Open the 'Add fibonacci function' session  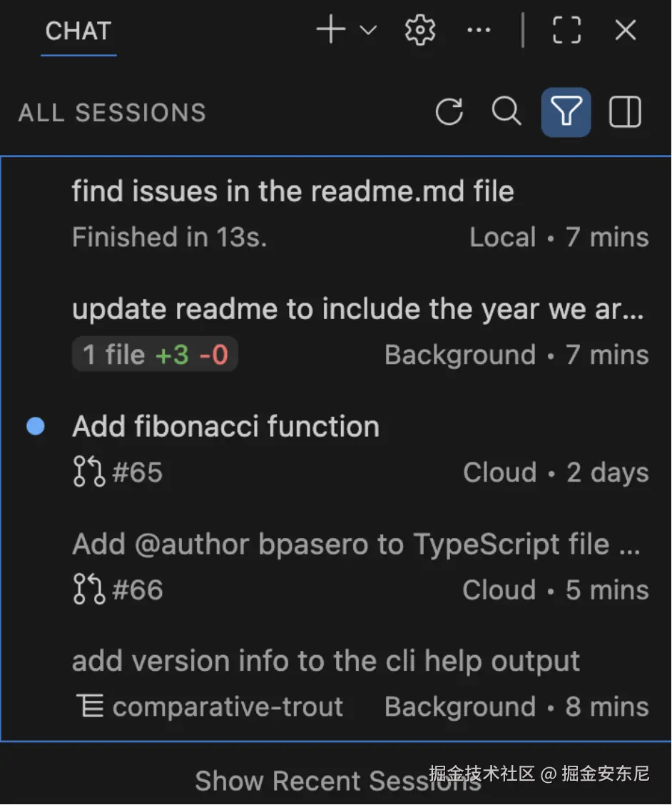tap(225, 427)
